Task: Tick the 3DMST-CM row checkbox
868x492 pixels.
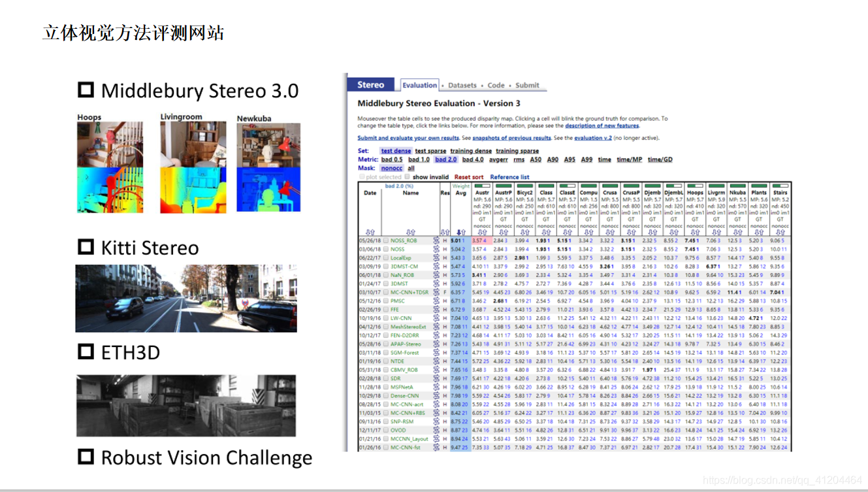Action: 386,266
